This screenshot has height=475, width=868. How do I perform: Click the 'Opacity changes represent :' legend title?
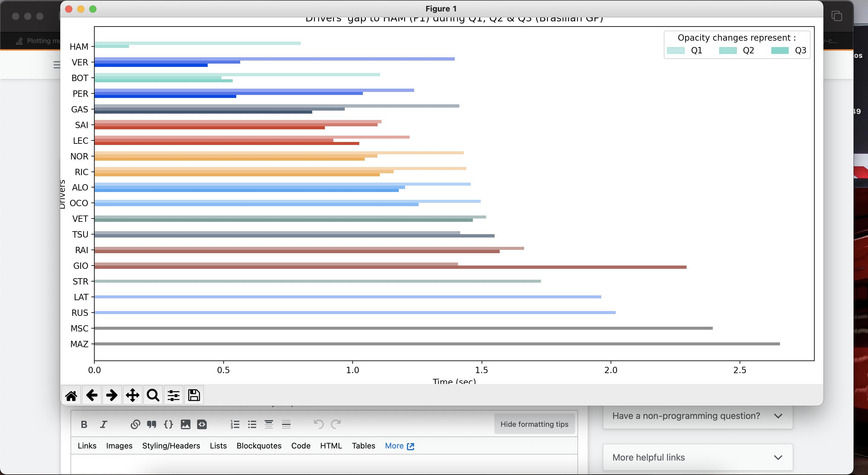coord(737,38)
